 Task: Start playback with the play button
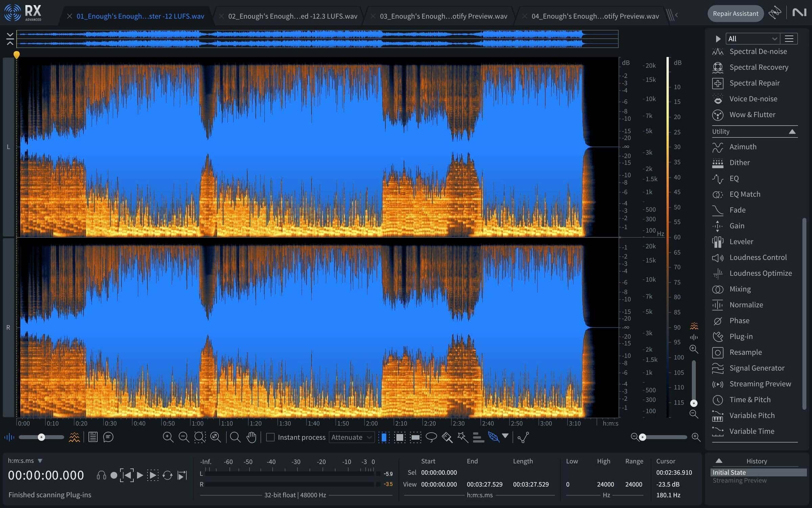140,475
